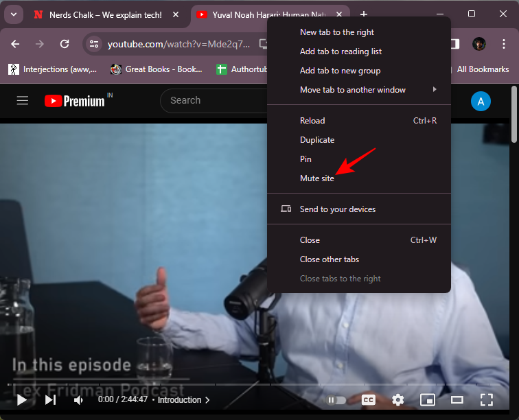
Task: Mute the video using the speaker icon
Action: tap(79, 399)
